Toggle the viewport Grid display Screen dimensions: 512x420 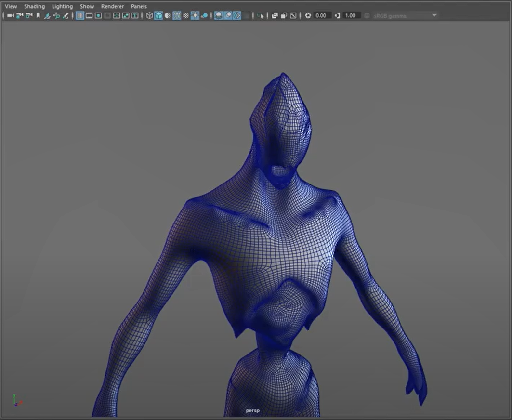point(80,15)
